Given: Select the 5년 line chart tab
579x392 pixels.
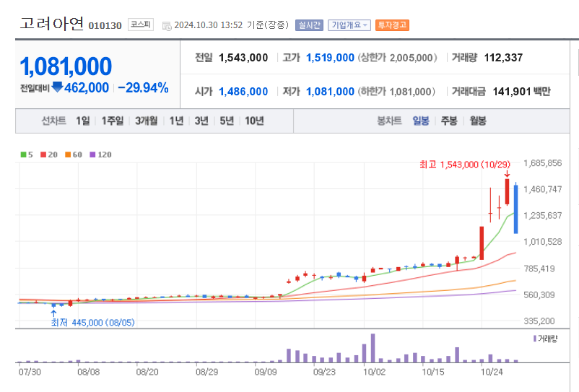Looking at the screenshot, I should pyautogui.click(x=227, y=121).
